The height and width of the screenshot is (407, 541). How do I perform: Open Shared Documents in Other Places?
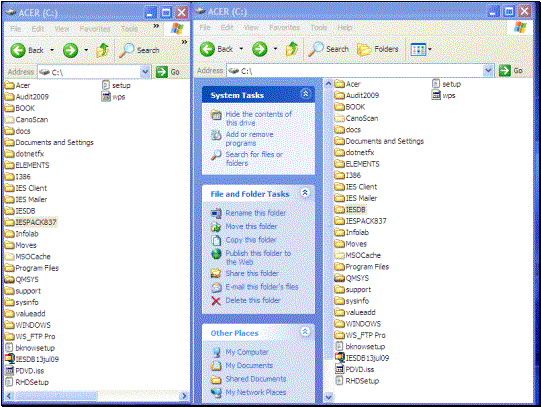pos(256,379)
